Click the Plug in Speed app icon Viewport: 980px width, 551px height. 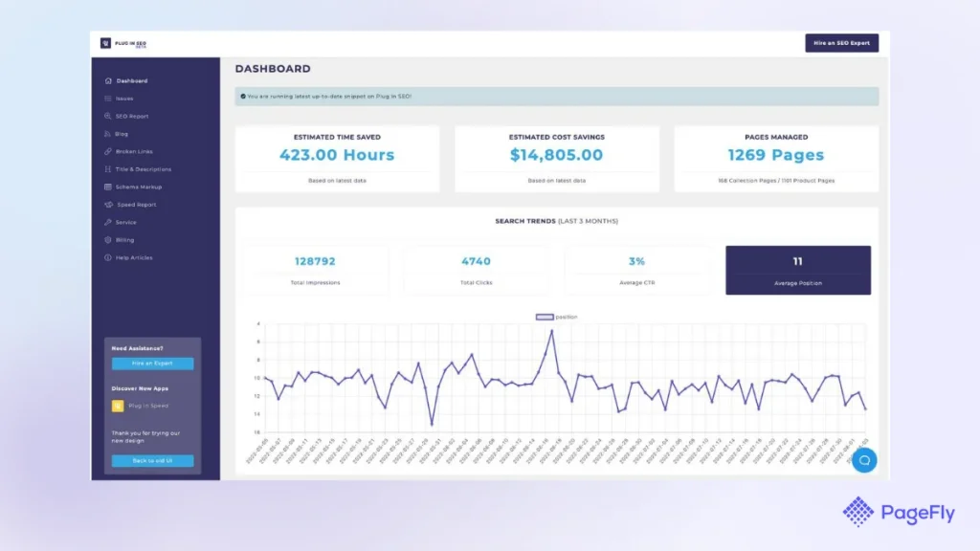(x=118, y=406)
